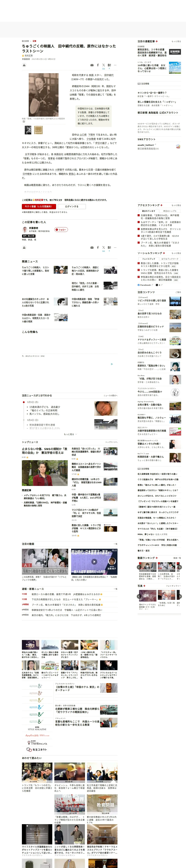Click right arrow of 動画ランキング carousel

(x=180, y=567)
